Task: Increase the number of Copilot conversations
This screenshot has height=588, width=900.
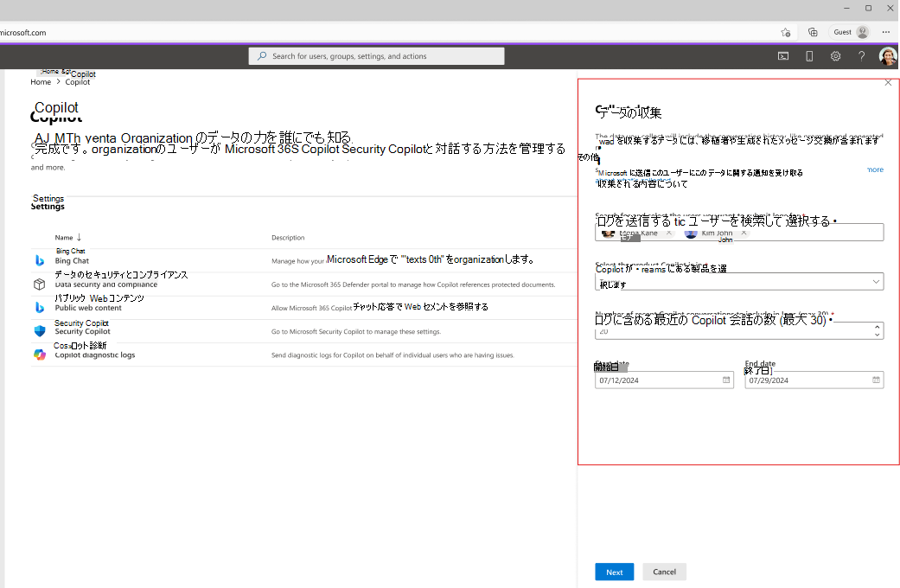Action: pyautogui.click(x=877, y=327)
